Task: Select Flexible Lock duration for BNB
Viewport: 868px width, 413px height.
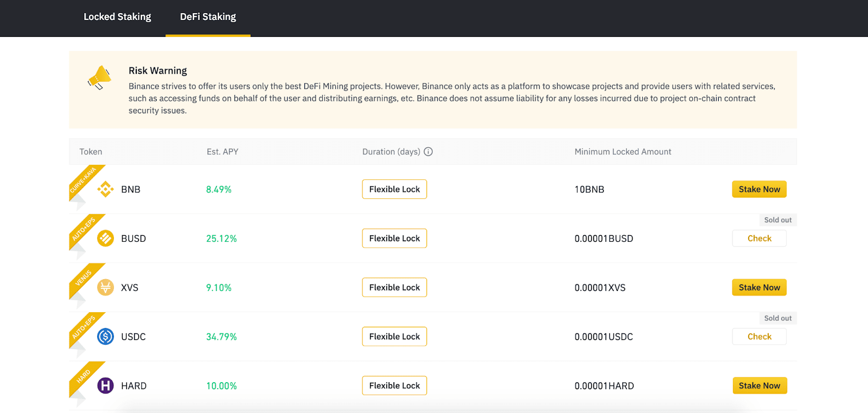Action: click(x=394, y=189)
